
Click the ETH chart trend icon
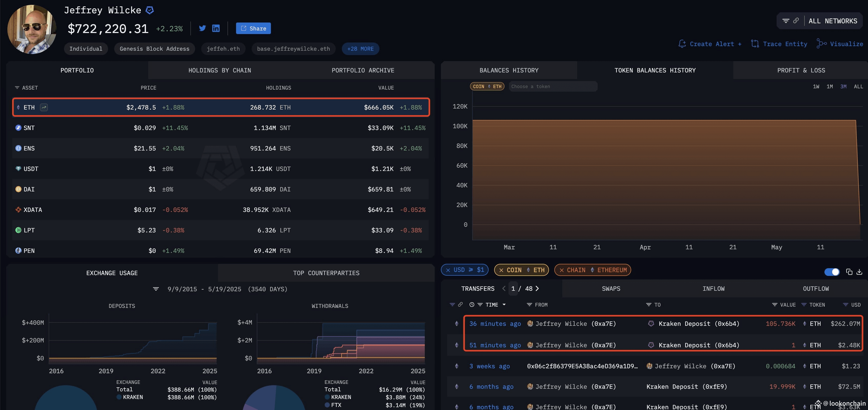click(x=44, y=107)
